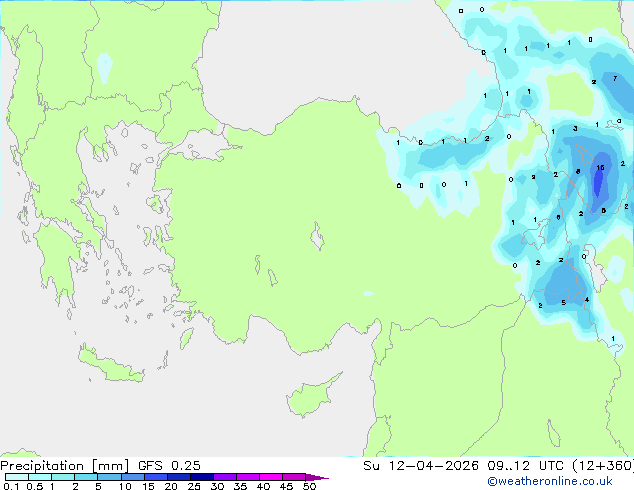Viewport: 634px width, 490px height.
Task: Click the 15 mm peak precipitation value
Action: [600, 168]
